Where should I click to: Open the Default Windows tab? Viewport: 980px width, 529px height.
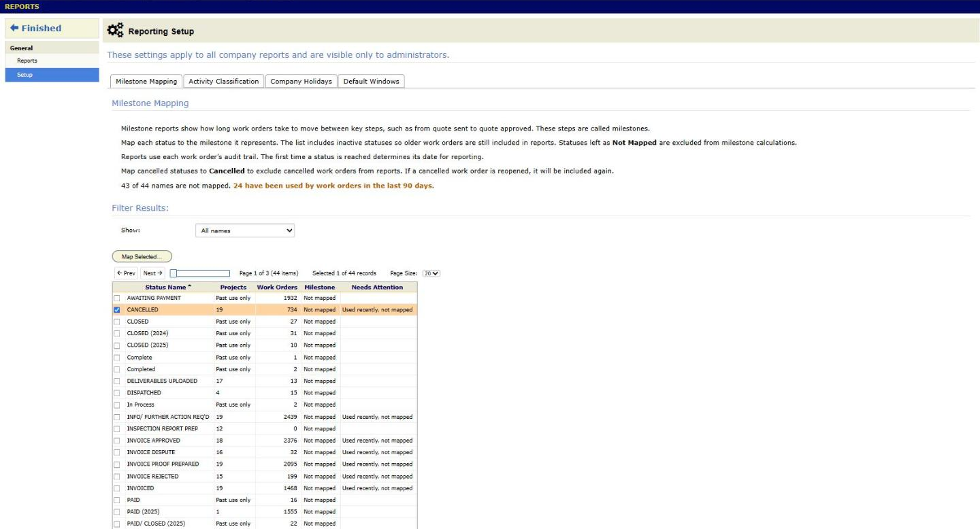click(x=371, y=82)
